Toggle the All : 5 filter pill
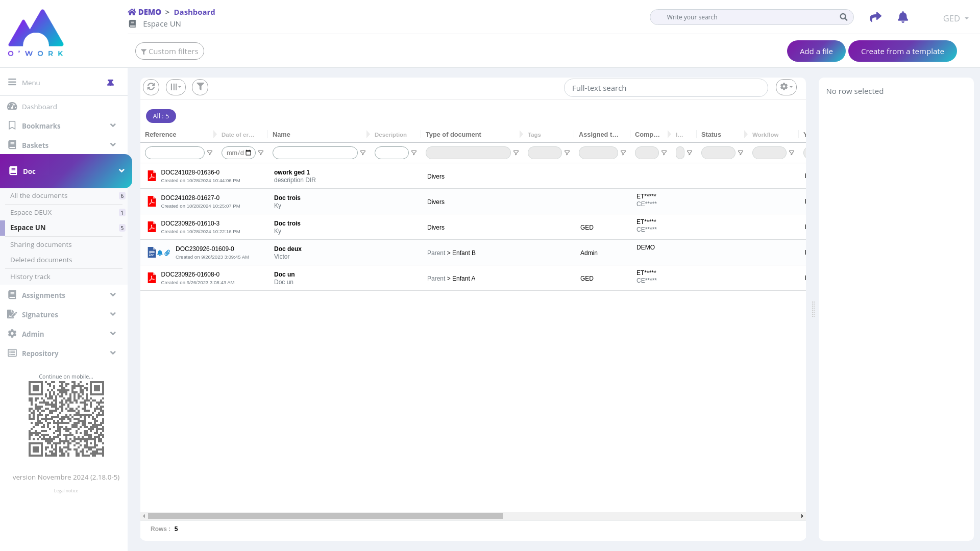The image size is (980, 551). [161, 116]
